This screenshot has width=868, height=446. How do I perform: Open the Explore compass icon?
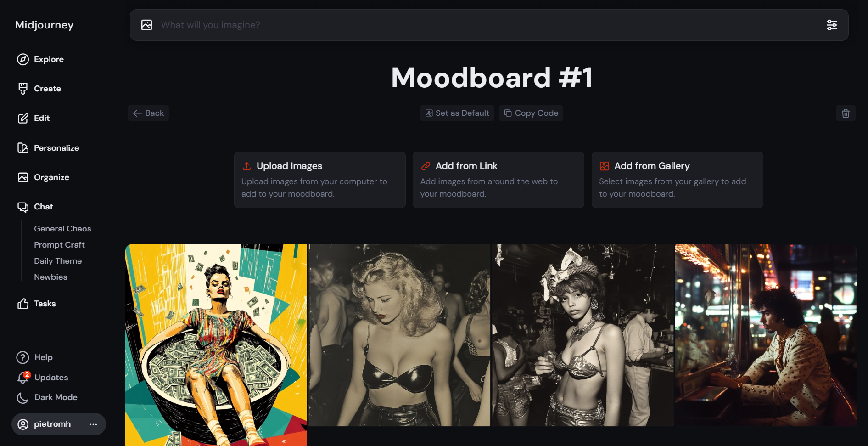click(x=23, y=59)
